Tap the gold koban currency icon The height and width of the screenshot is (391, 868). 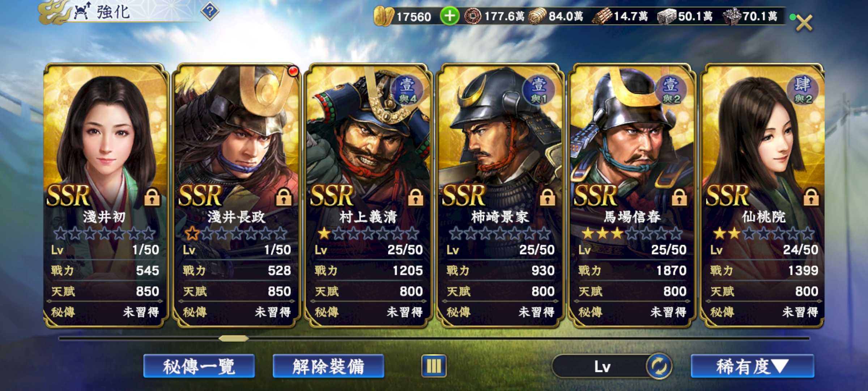point(383,16)
